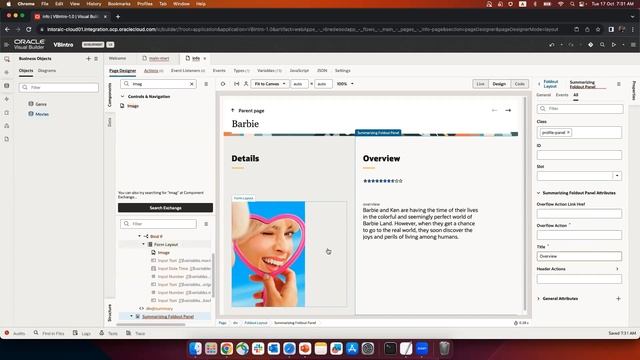Open Find in Files in the footer
The height and width of the screenshot is (360, 640).
[x=53, y=333]
